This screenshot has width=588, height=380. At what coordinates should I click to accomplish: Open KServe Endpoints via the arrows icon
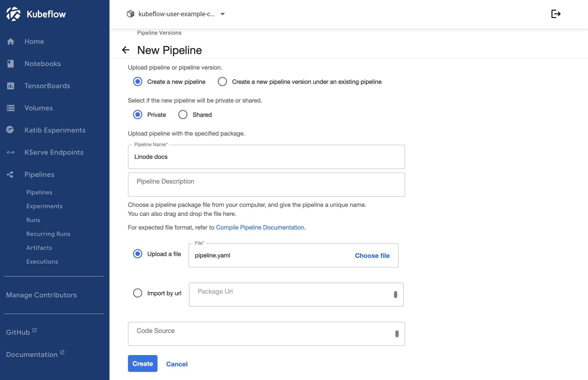click(11, 152)
